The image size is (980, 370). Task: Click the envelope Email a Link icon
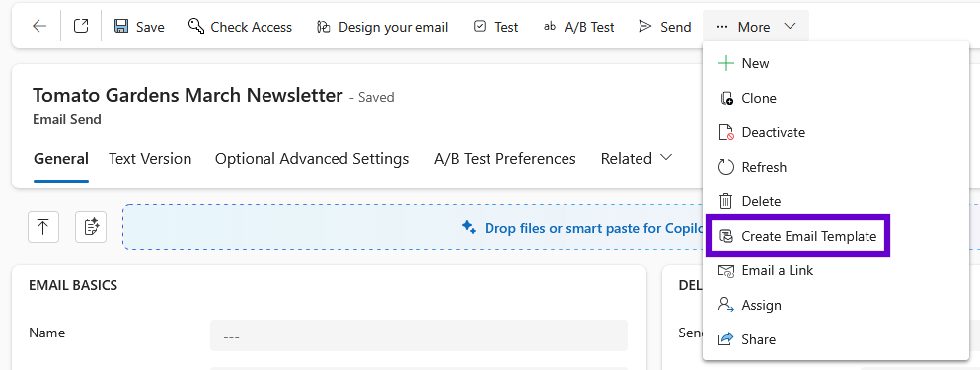tap(725, 270)
